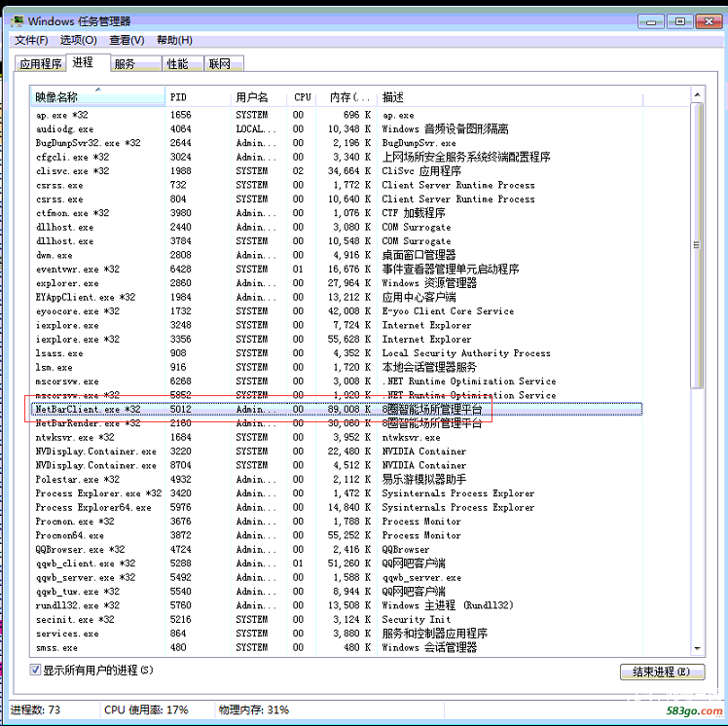Select qqwb_server.exe *32 process

337,577
